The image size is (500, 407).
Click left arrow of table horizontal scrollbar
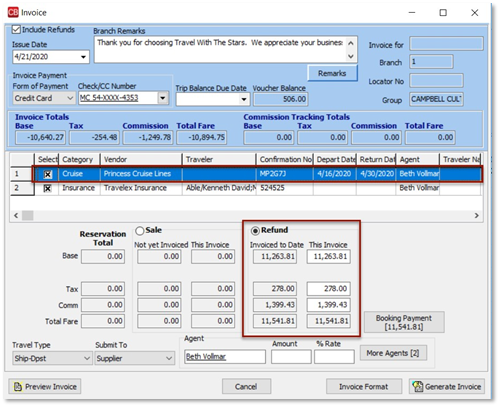point(16,216)
